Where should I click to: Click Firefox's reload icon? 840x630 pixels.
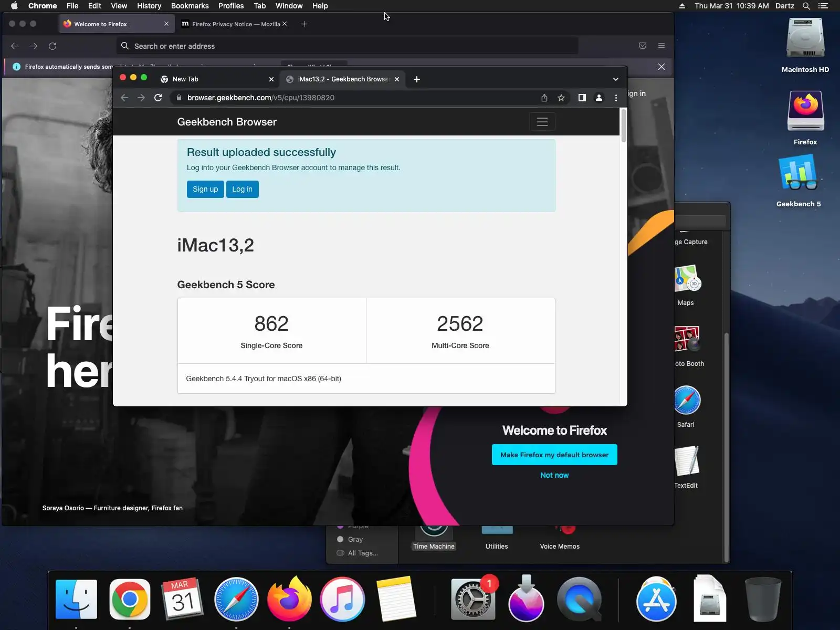pyautogui.click(x=52, y=46)
